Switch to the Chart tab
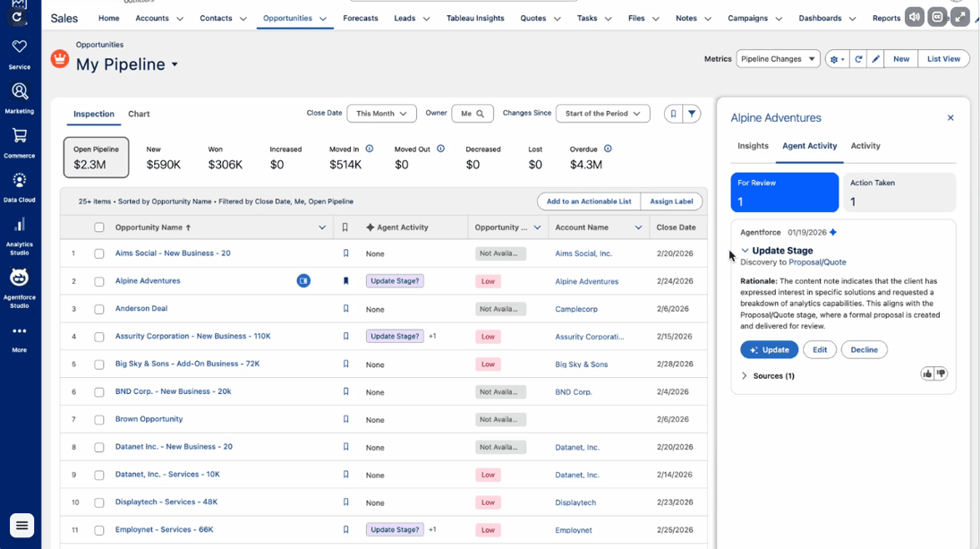Screen dimensions: 980x549 (x=139, y=114)
